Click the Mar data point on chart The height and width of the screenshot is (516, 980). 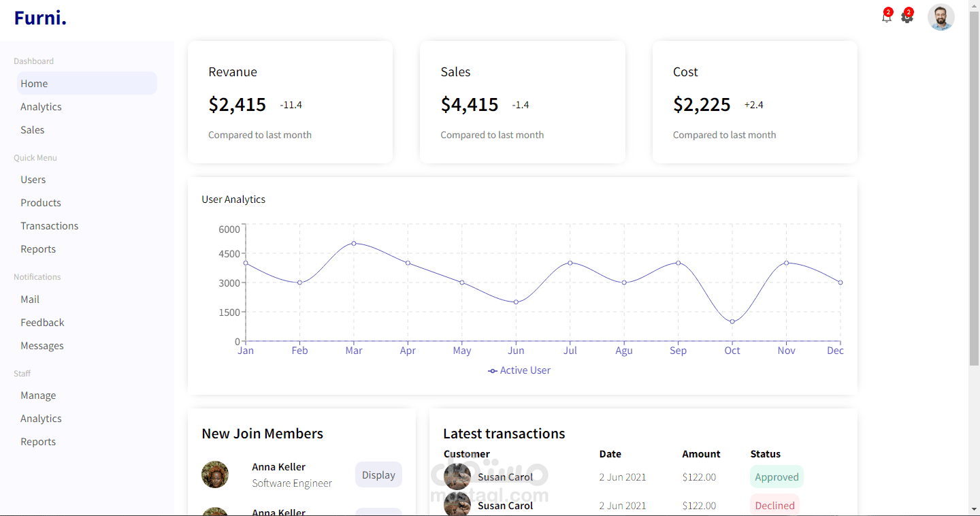(x=353, y=243)
